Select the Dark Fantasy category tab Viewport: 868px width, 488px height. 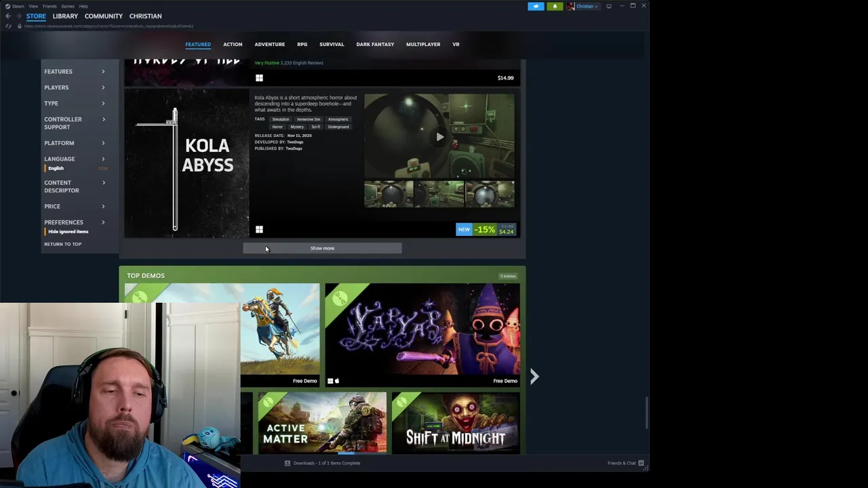(375, 44)
